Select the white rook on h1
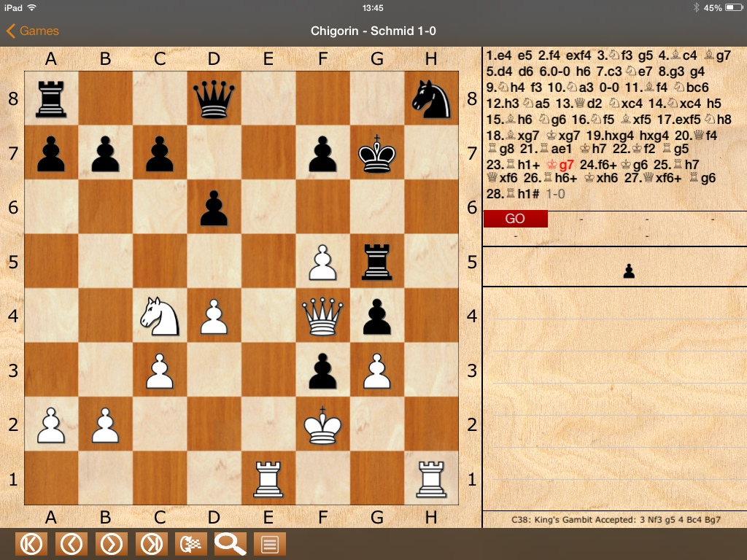 point(431,478)
